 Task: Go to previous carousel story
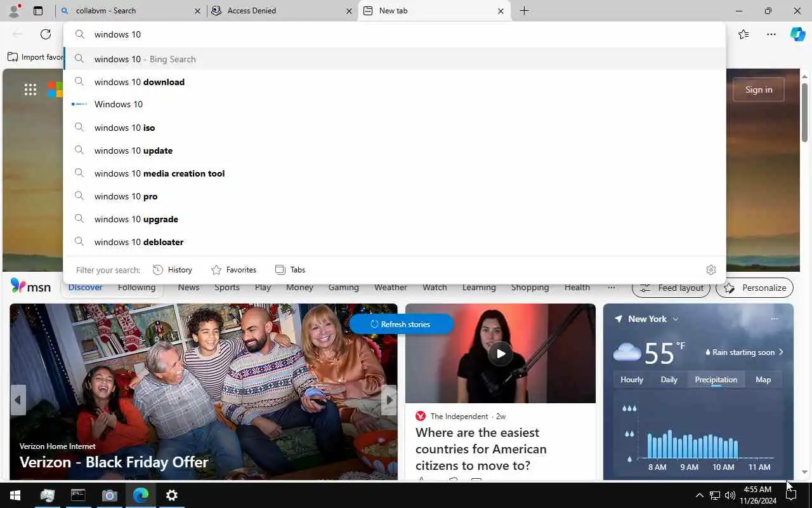[18, 400]
